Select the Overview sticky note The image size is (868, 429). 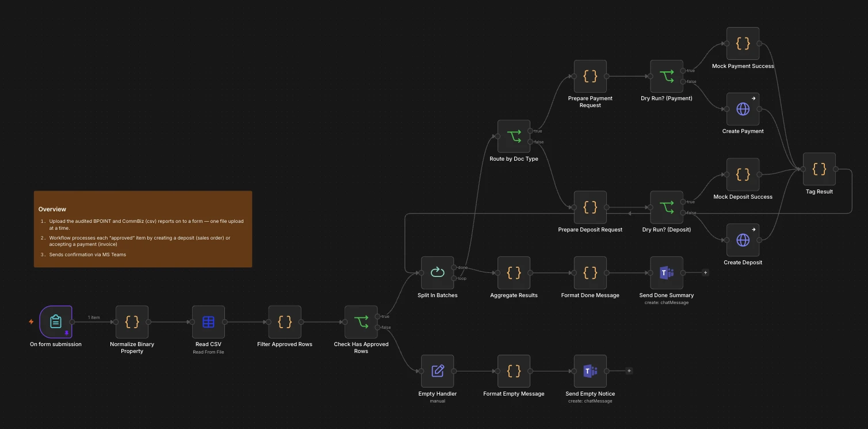[143, 229]
